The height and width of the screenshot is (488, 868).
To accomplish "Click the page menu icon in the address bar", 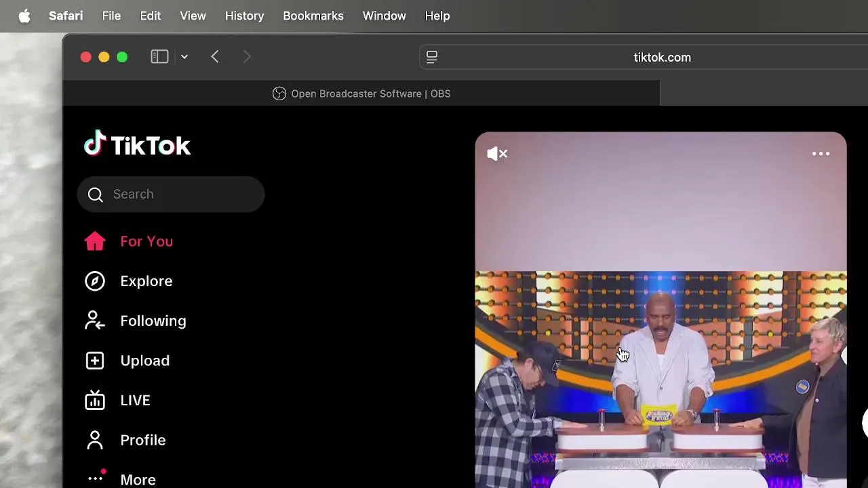I will click(432, 57).
